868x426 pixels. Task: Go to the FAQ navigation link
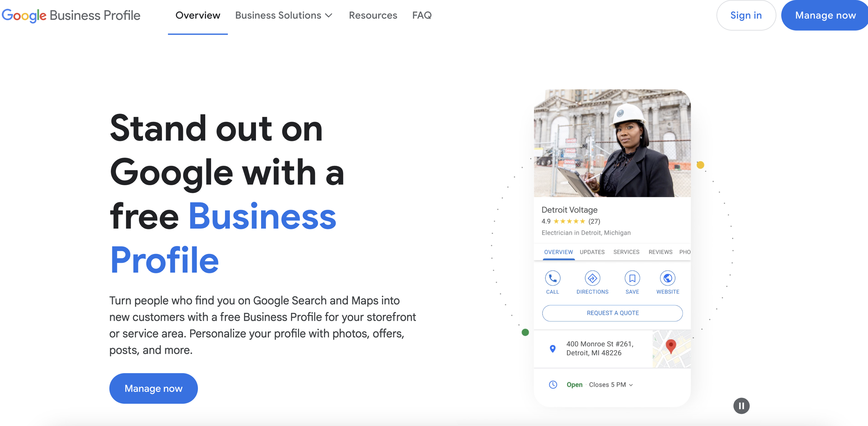(x=422, y=15)
